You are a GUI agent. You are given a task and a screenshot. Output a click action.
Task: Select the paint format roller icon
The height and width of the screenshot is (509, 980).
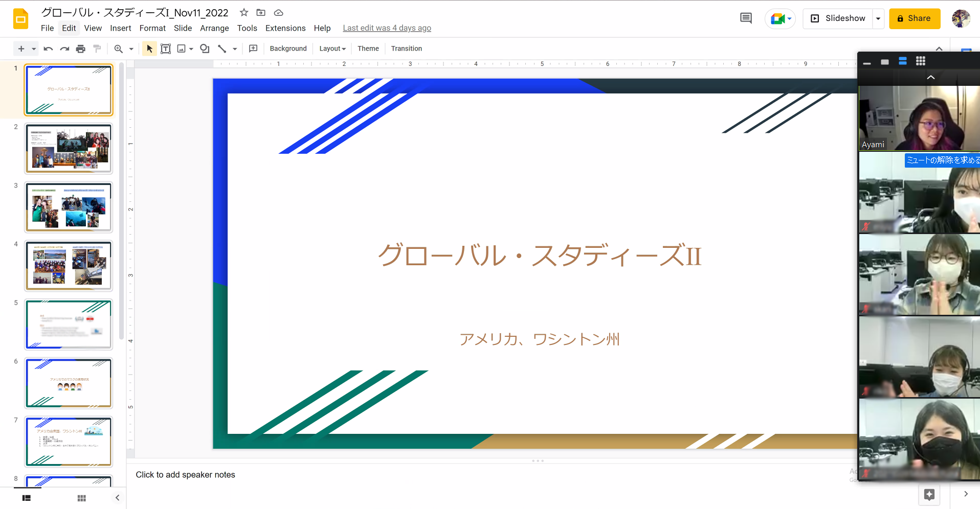(97, 49)
